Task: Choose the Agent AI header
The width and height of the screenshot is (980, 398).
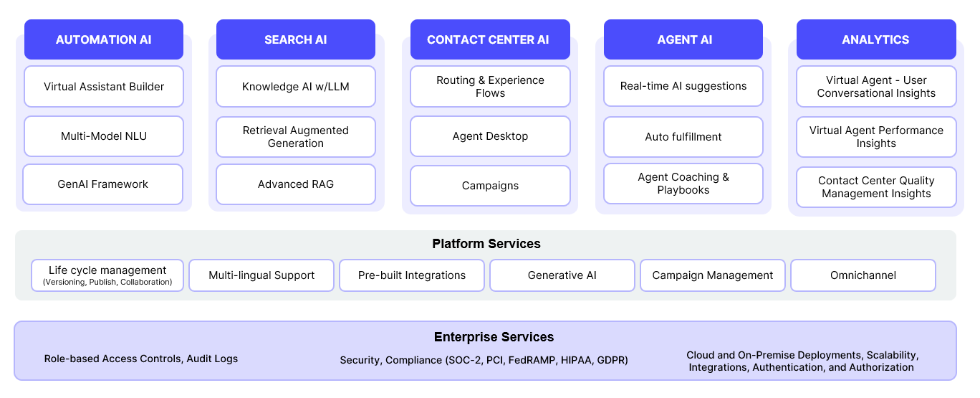Action: (684, 39)
